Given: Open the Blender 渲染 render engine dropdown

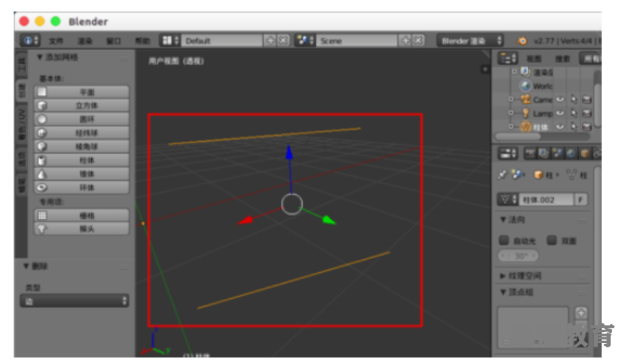Looking at the screenshot, I should tap(470, 41).
